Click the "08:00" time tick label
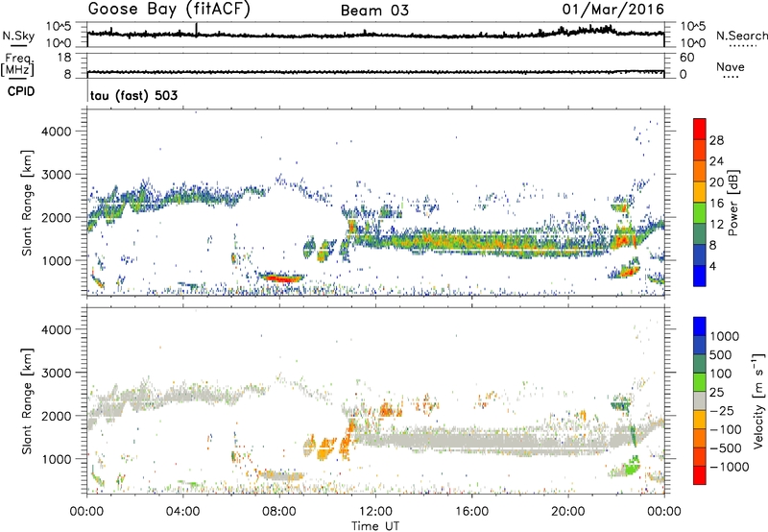 (279, 512)
